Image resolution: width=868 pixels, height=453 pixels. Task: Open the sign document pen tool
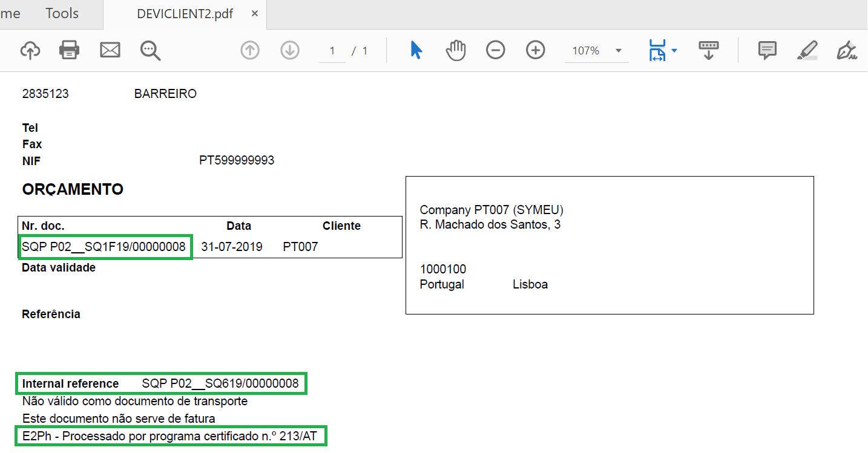pos(848,50)
